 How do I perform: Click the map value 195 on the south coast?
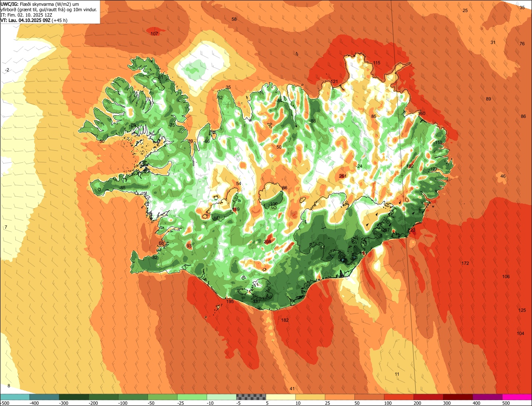pyautogui.click(x=230, y=301)
